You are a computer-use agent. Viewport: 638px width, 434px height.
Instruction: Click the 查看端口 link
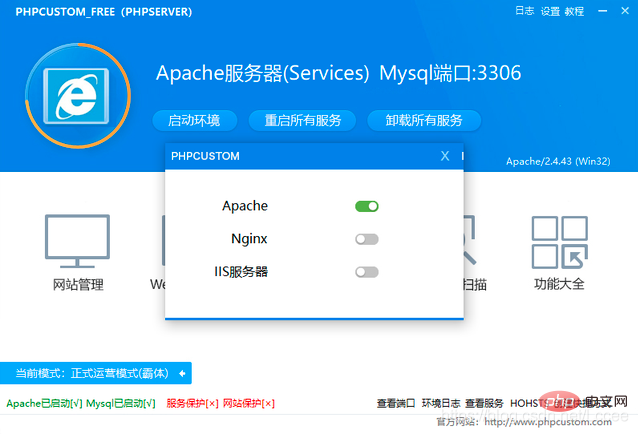(x=396, y=403)
